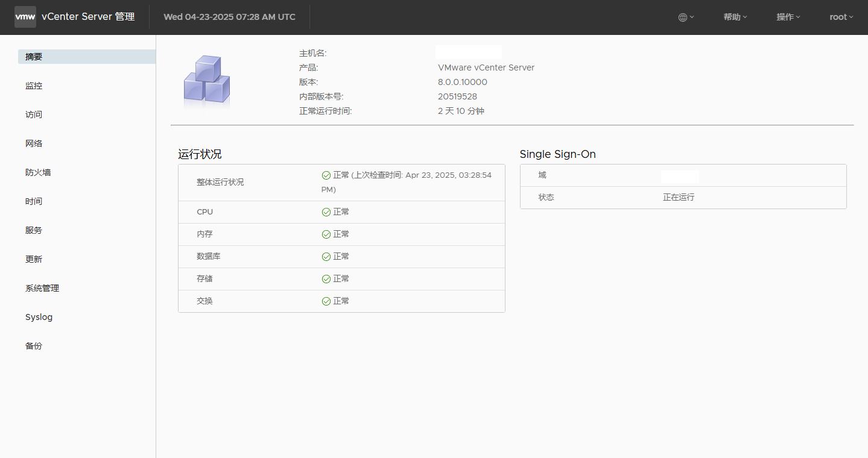868x458 pixels.
Task: Expand the root user menu
Action: pos(841,17)
